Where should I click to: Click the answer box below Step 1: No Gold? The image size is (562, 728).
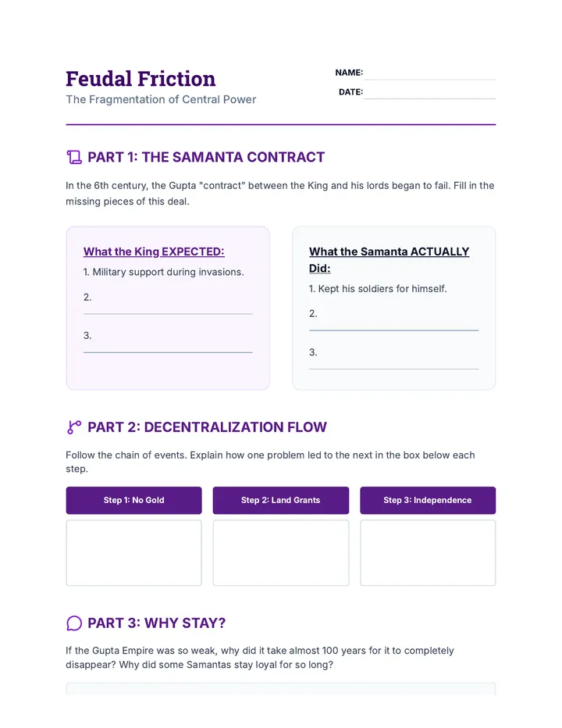[x=133, y=552]
